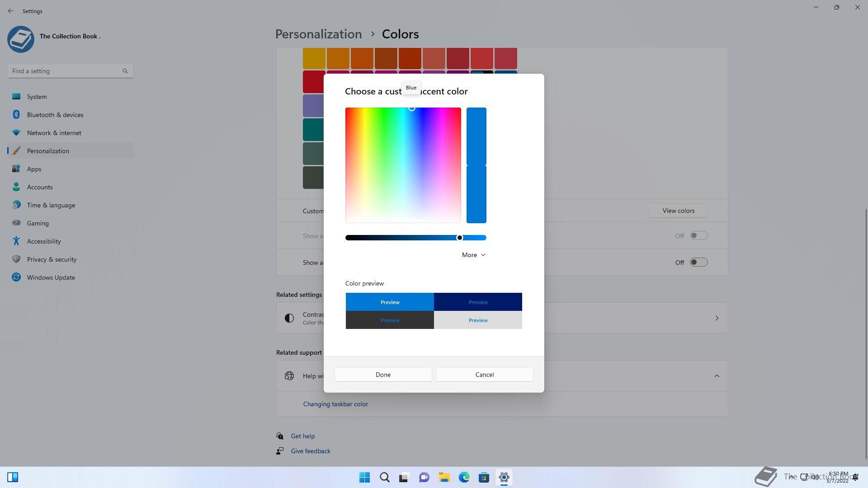The image size is (868, 488).
Task: Select Gaming in the settings sidebar
Action: click(x=38, y=223)
